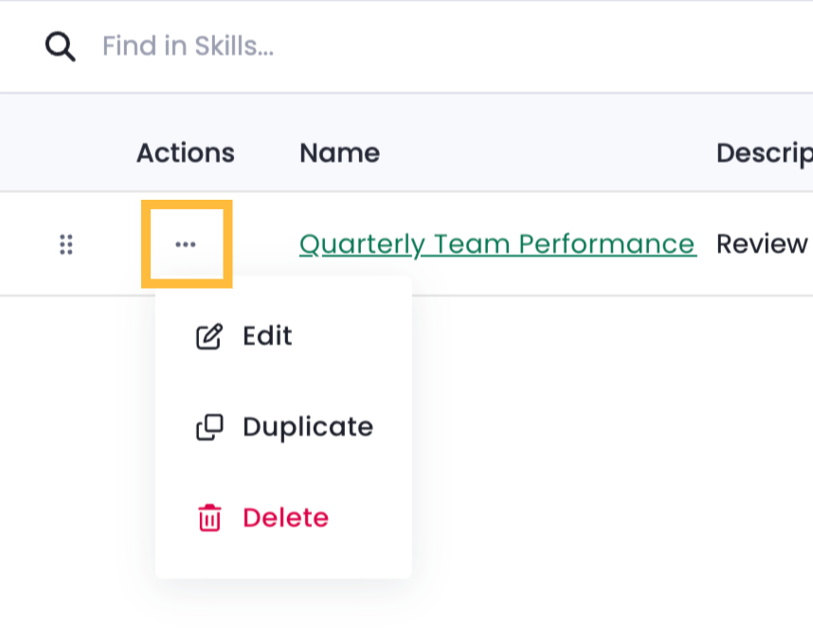Screen dimensions: 813x644
Task: Click the magnifying glass search icon
Action: [x=60, y=46]
